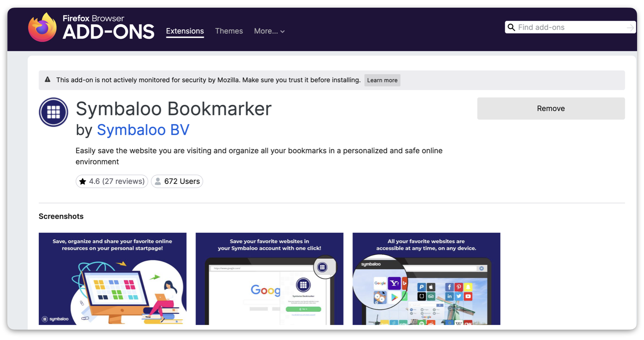Click the ADD-ONS site title
This screenshot has width=644, height=340.
pyautogui.click(x=108, y=31)
